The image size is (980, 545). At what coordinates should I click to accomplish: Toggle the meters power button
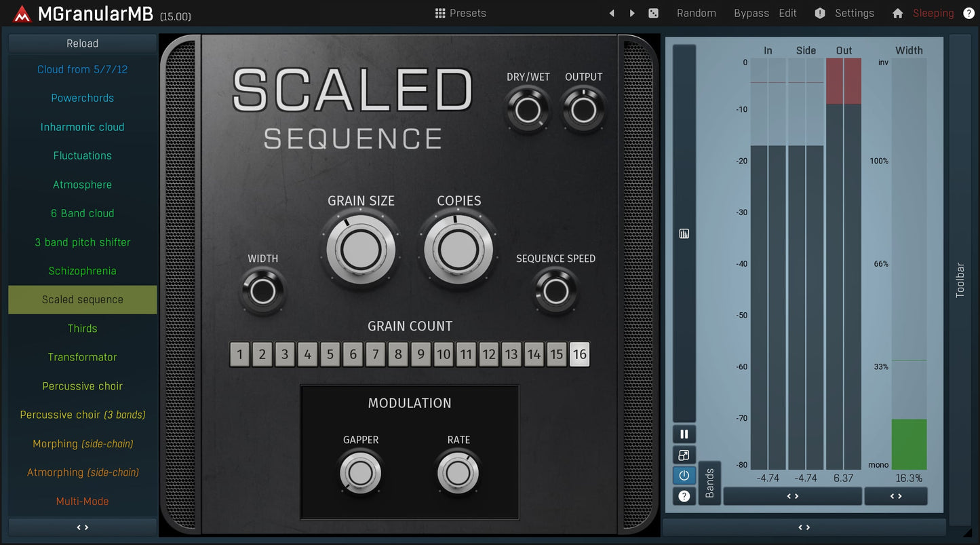pos(684,476)
